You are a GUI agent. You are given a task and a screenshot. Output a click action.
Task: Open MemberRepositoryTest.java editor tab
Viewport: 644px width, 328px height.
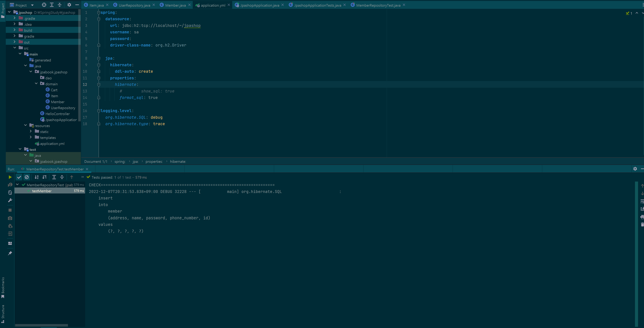coord(378,5)
